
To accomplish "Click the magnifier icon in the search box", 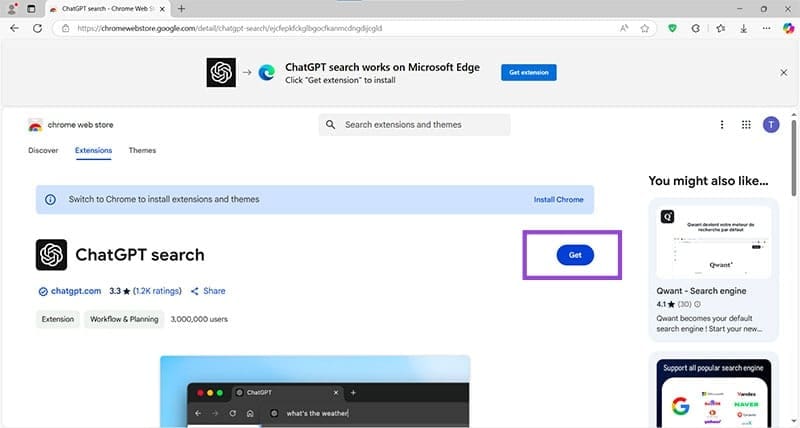I will [x=331, y=124].
